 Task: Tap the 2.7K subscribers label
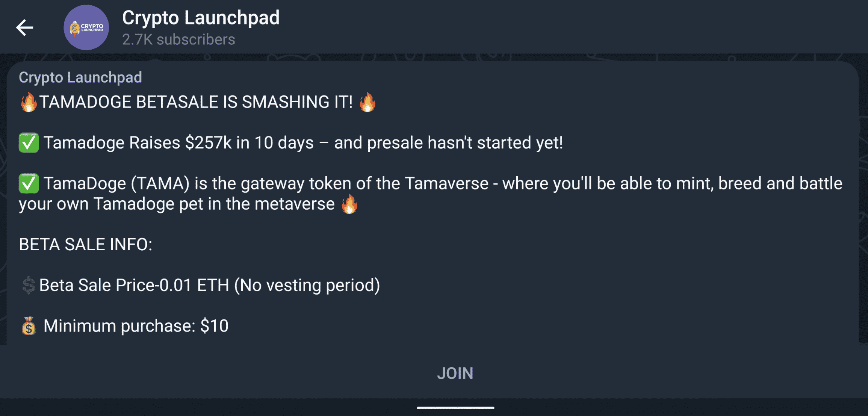click(178, 39)
